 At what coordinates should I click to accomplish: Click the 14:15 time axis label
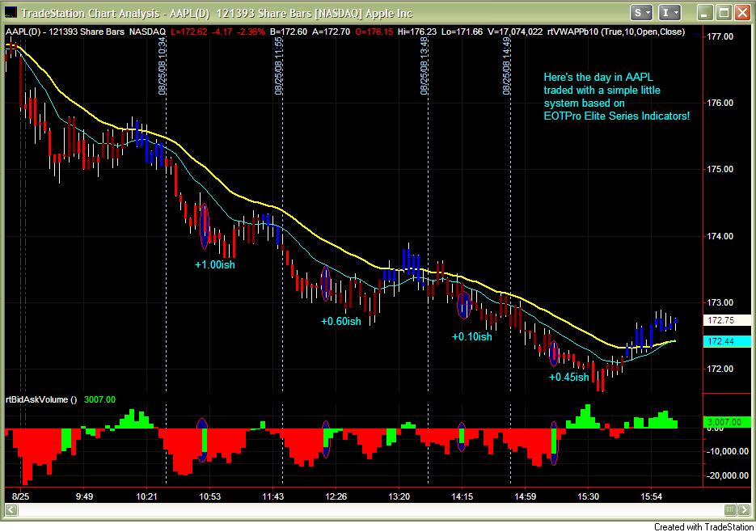click(x=462, y=496)
